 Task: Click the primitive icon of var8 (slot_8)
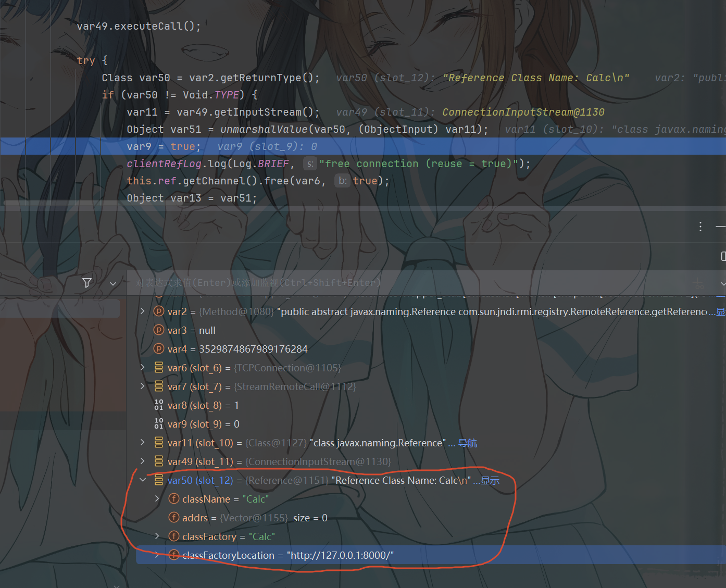point(159,405)
